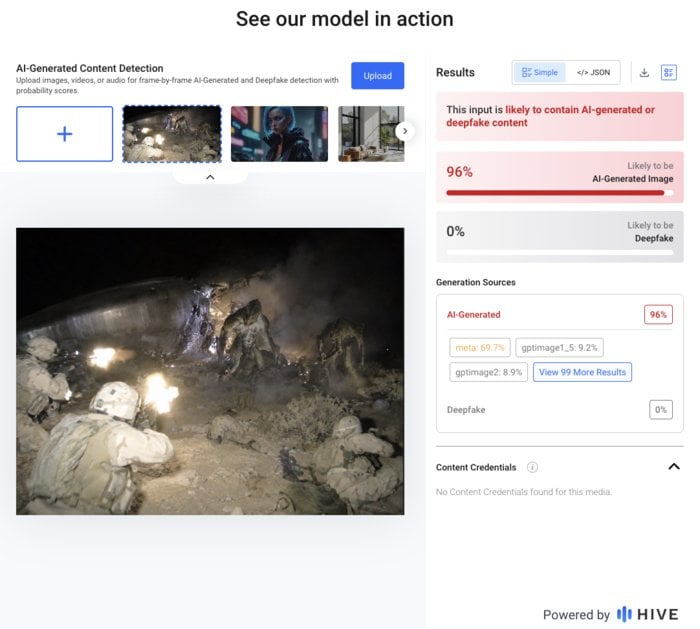Click the likely to contain AI-generated banner
The image size is (700, 629).
(x=559, y=116)
